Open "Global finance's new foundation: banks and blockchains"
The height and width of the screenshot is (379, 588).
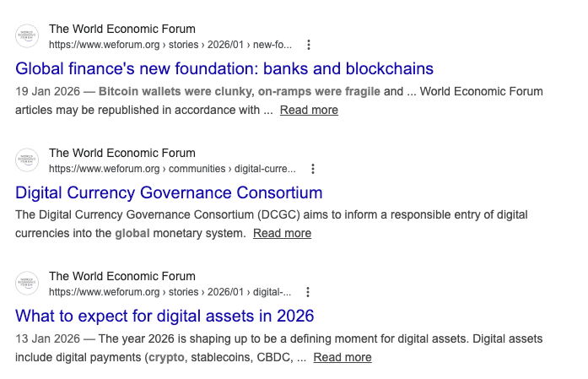224,68
